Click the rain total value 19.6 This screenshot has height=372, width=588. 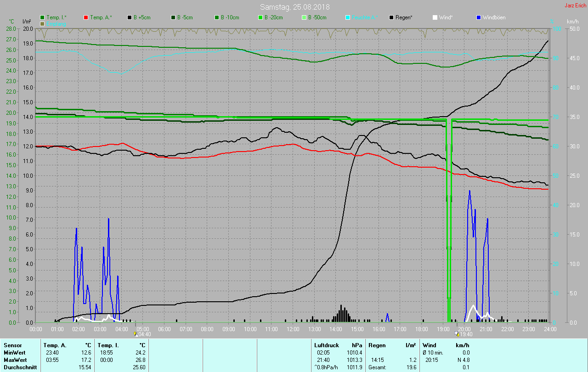[411, 367]
